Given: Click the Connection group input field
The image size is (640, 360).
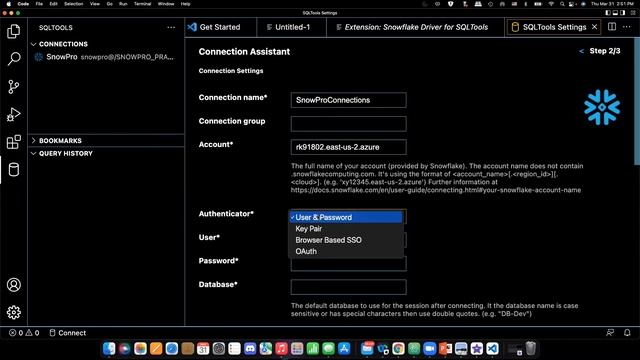Looking at the screenshot, I should point(349,124).
